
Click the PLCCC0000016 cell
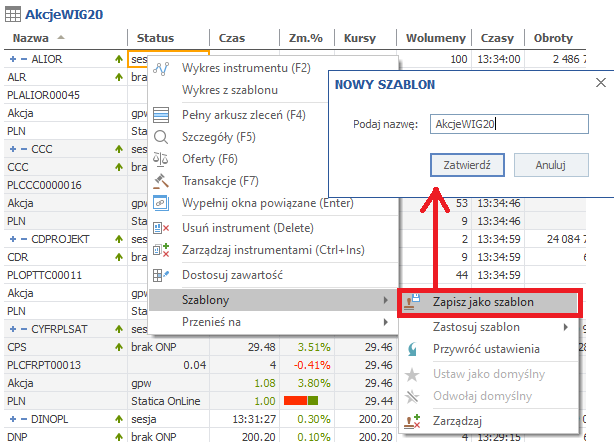click(x=44, y=185)
